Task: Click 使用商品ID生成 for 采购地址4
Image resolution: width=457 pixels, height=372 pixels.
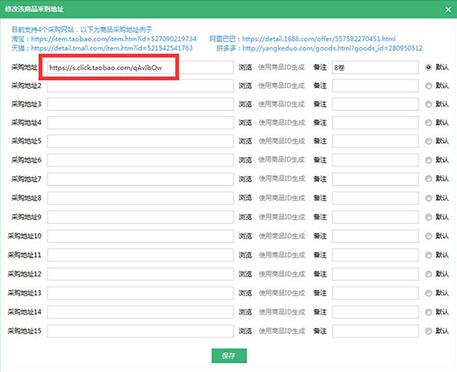Action: (282, 123)
